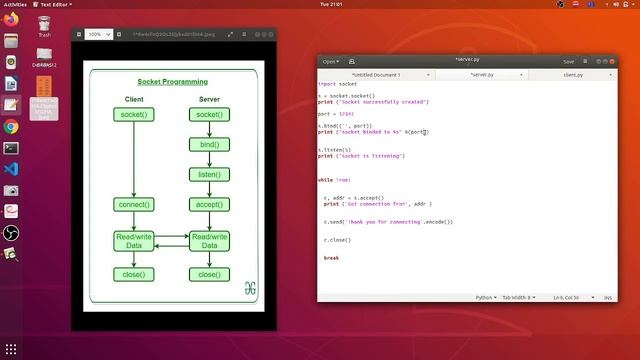Change the Python language dropdown
Screen dimensions: 640x360
pyautogui.click(x=486, y=298)
